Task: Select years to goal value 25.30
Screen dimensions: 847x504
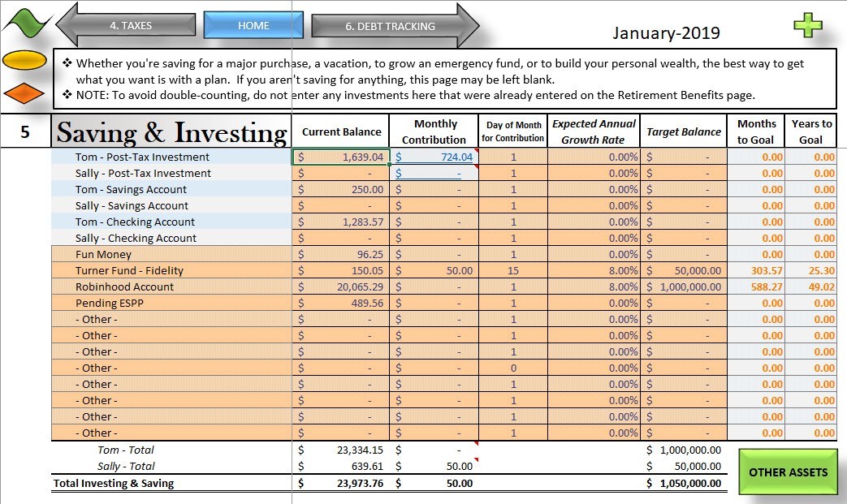Action: pyautogui.click(x=810, y=270)
